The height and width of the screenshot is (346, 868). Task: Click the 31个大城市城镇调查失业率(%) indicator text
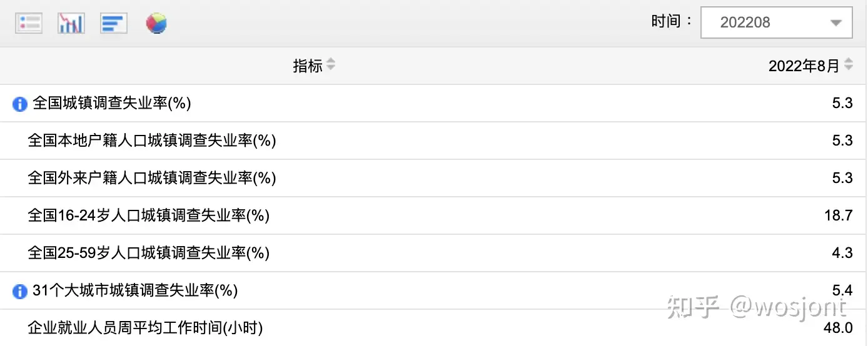pyautogui.click(x=135, y=291)
